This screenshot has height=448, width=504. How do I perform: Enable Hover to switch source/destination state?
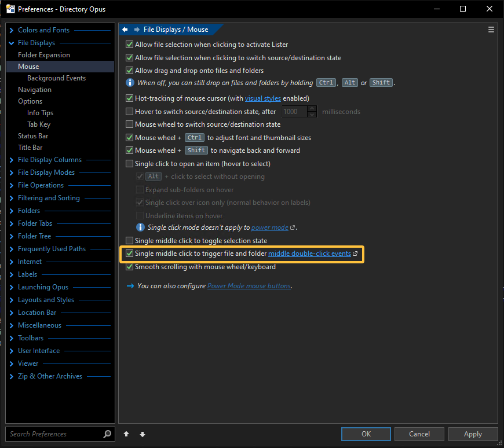tap(129, 112)
